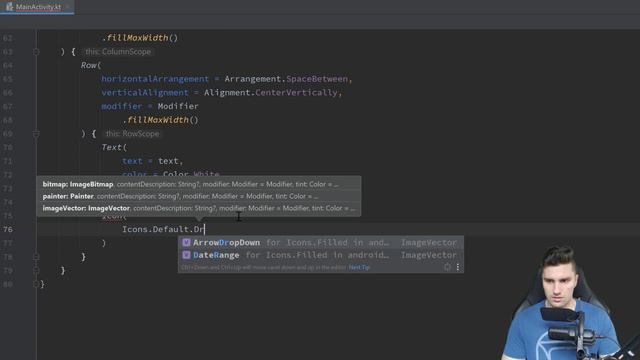This screenshot has height=360, width=640.
Task: Click .fillMaxWidth() on line 62
Action: (x=140, y=38)
